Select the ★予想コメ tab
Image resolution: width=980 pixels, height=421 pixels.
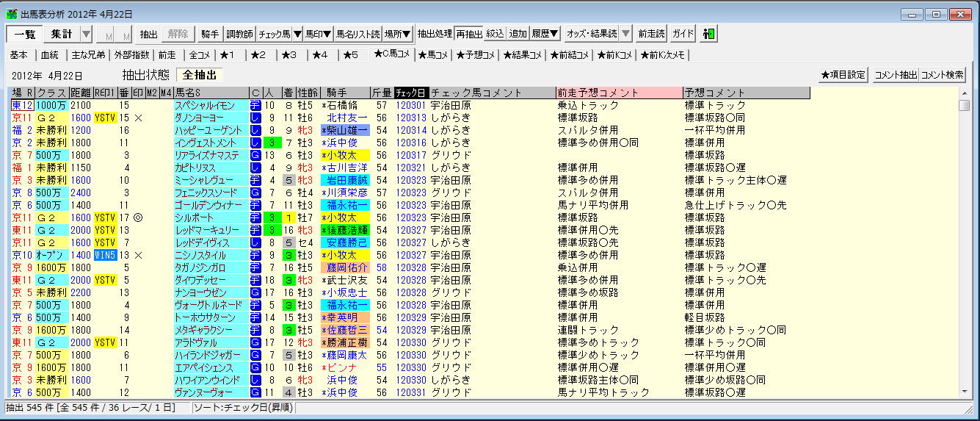pos(475,55)
